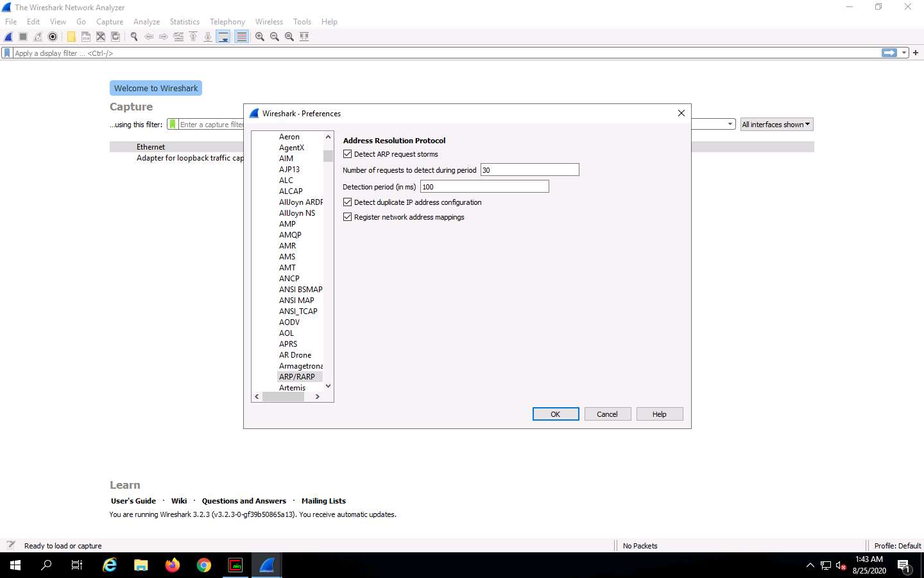Click the protocol list vertical scrollbar thumb
924x578 pixels.
pos(329,156)
